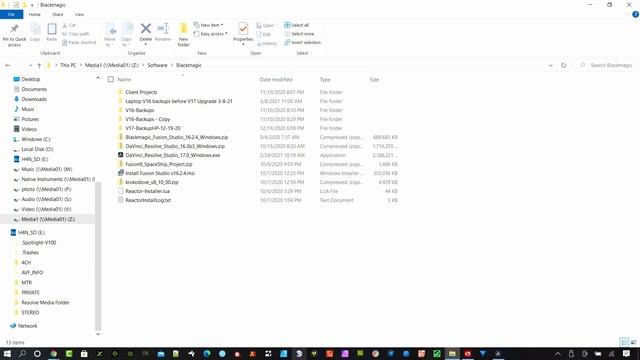Select Blackmagic_Fusion_Studio_16.2.4_Windows.zip file
The height and width of the screenshot is (360, 640).
[177, 137]
